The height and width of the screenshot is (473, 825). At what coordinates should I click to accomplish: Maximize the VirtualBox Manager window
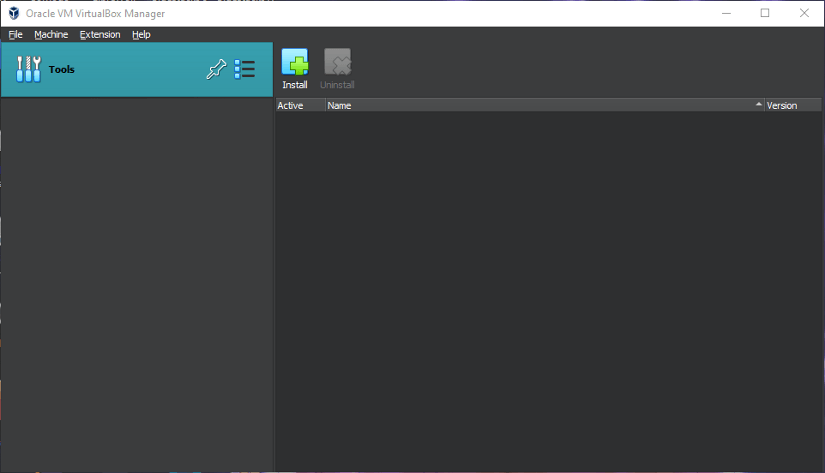pos(765,13)
